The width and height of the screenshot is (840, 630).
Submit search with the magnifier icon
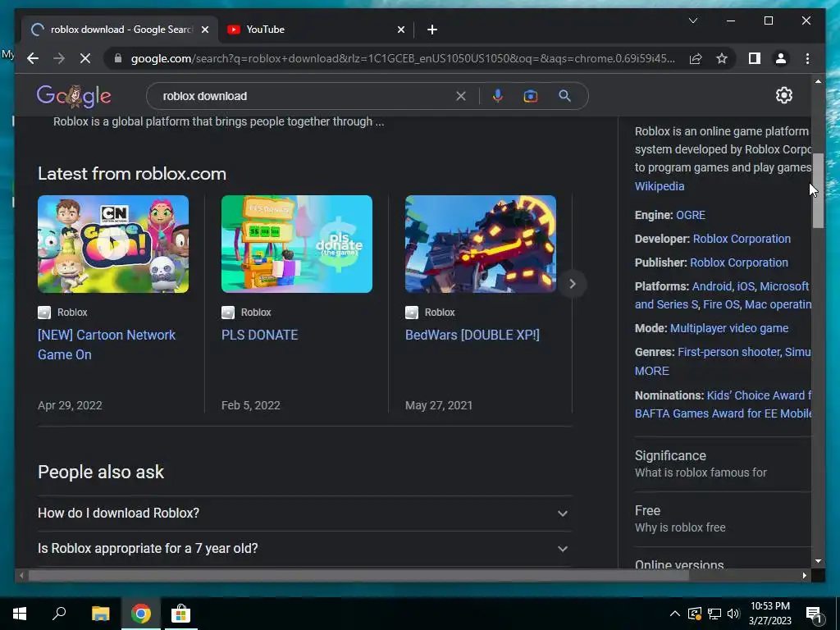[x=564, y=97]
